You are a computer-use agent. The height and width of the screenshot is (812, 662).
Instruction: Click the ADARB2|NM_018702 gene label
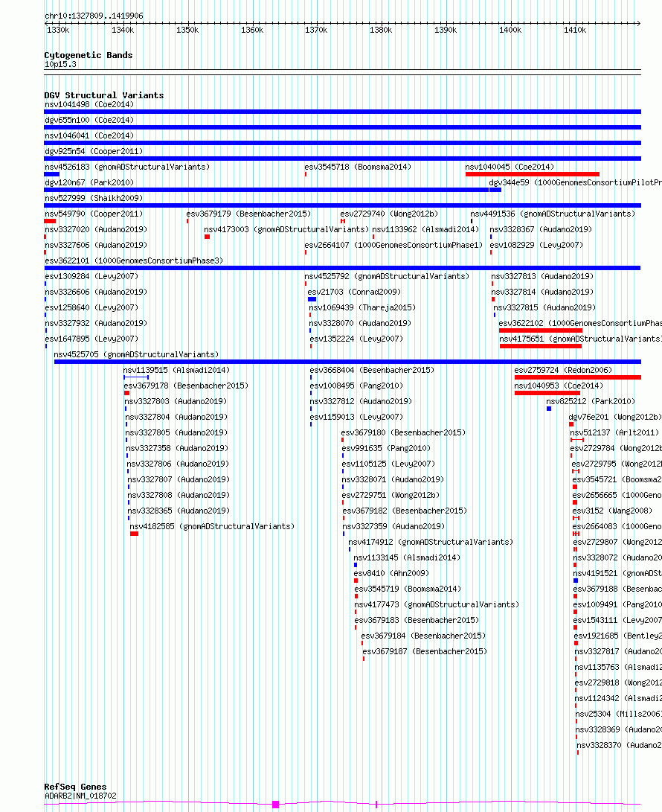click(x=80, y=796)
